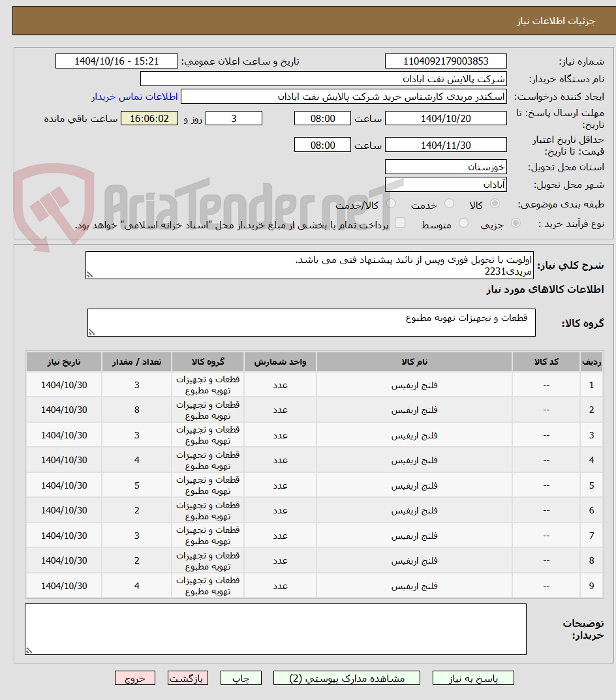Viewport: 616px width, 700px height.
Task: Click the روز field showing 3
Action: click(234, 118)
